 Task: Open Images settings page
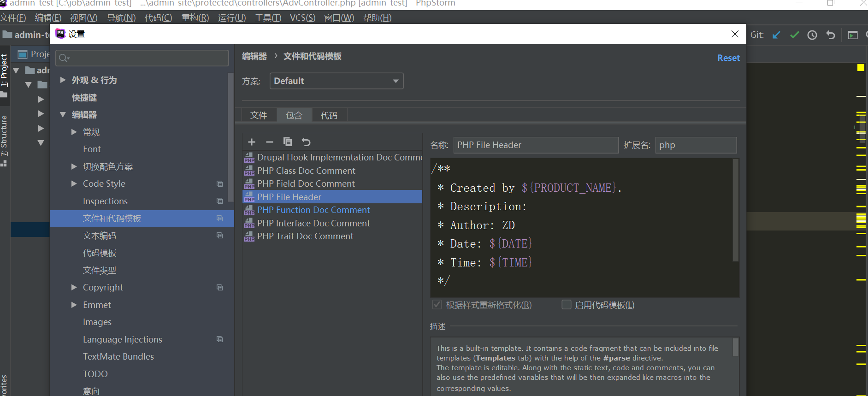click(97, 322)
